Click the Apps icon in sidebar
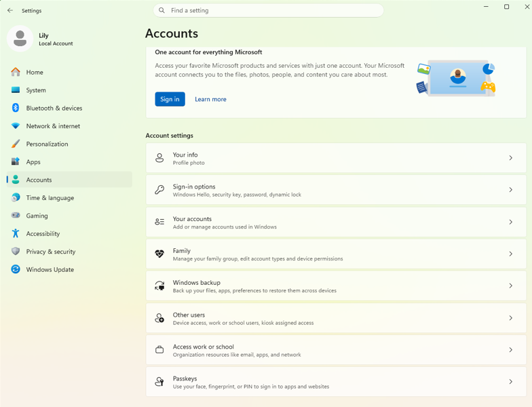 point(15,161)
